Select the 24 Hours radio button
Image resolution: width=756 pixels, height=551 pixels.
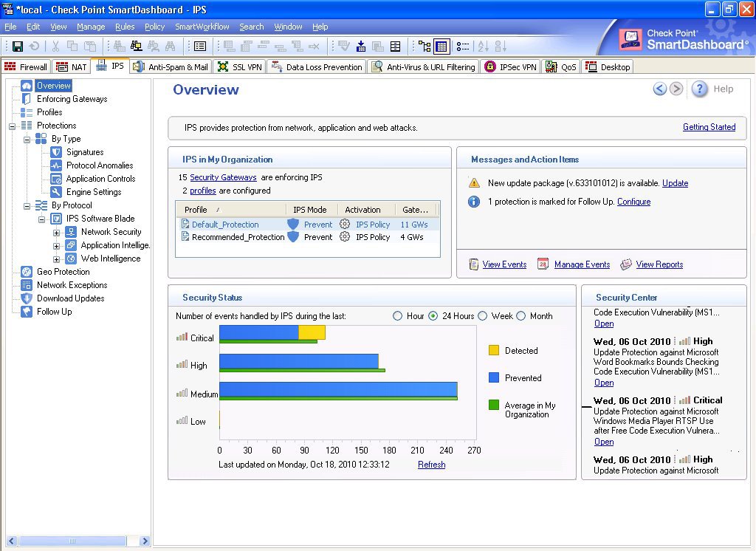433,316
